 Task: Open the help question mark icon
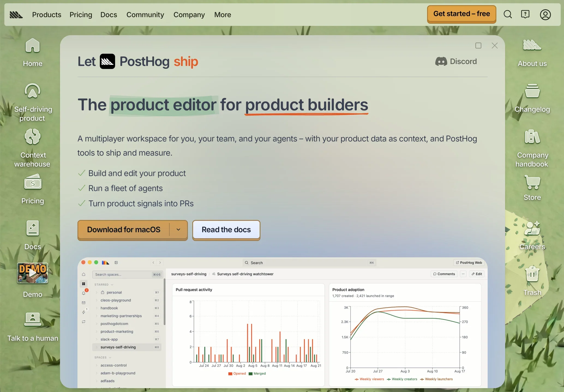point(525,14)
